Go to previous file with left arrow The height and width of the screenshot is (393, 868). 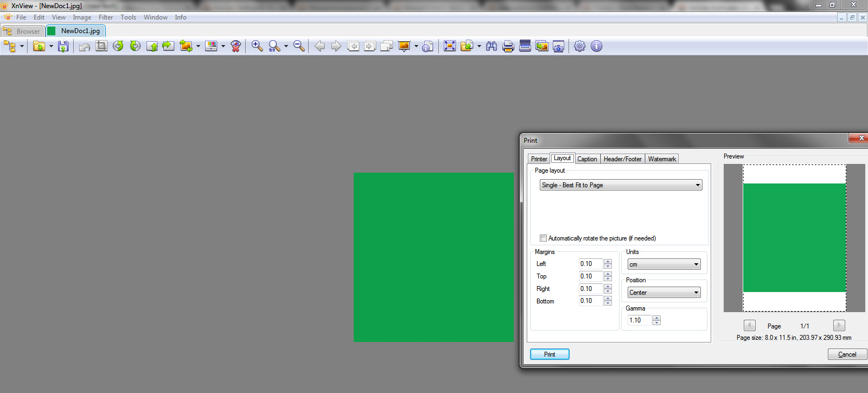pyautogui.click(x=320, y=46)
